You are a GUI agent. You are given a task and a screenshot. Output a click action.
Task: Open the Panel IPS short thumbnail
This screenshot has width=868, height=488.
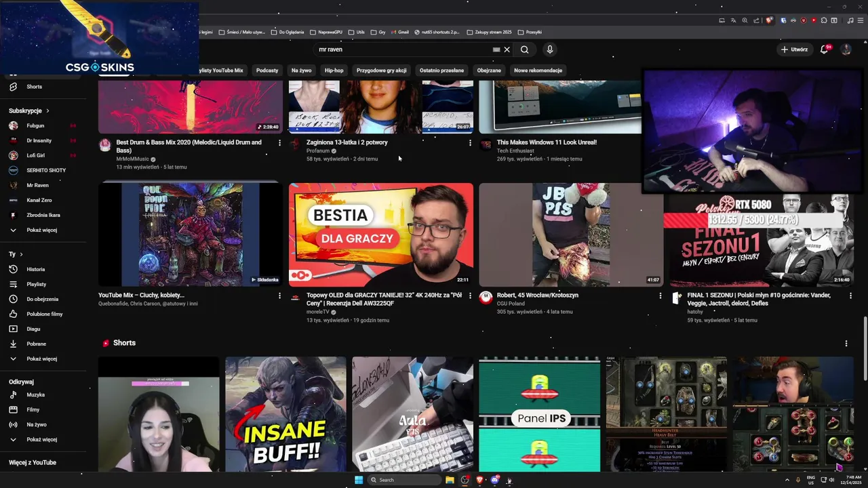539,414
